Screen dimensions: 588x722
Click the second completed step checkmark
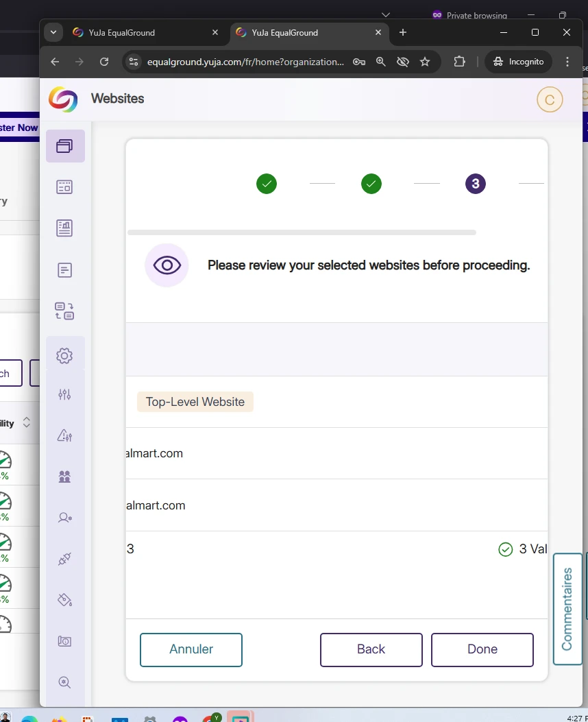click(371, 184)
